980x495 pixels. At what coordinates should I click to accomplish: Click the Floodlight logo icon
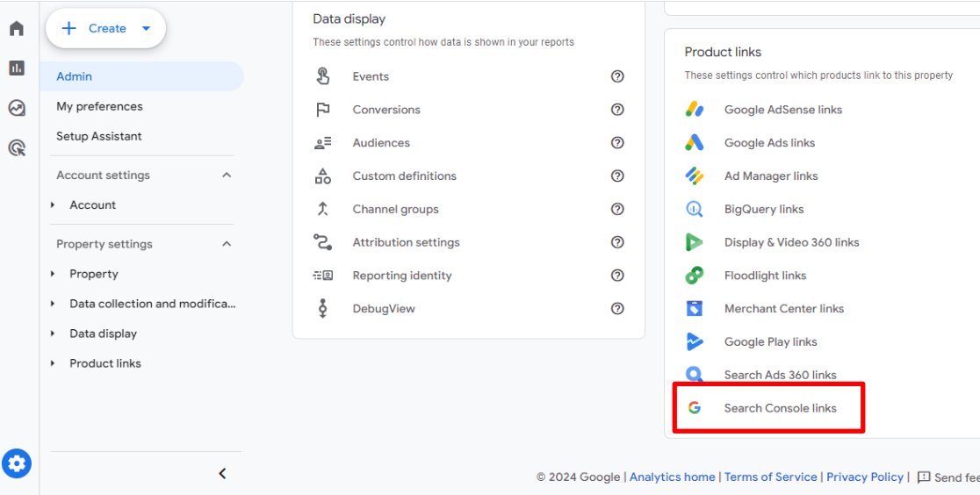pyautogui.click(x=695, y=275)
